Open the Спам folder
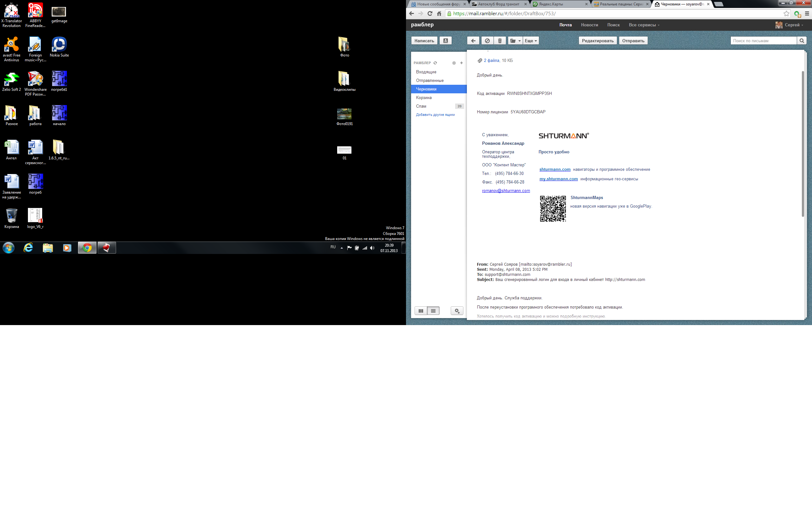This screenshot has width=812, height=513. [439, 106]
